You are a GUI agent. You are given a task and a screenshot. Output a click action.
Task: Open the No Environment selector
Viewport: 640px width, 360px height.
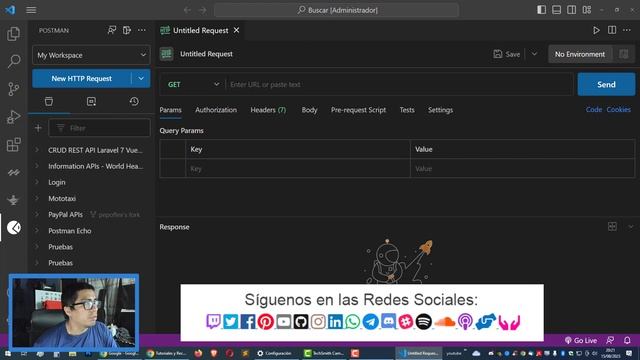click(x=580, y=54)
